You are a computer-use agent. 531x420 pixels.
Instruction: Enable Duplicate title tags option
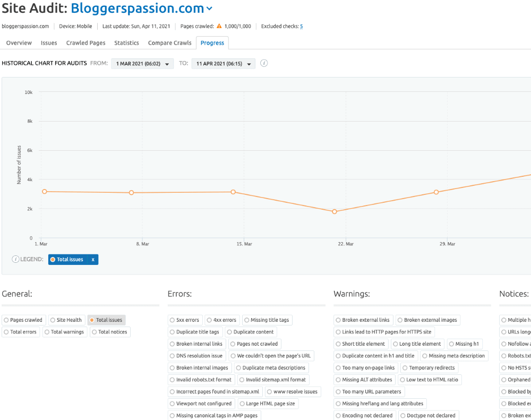(195, 332)
